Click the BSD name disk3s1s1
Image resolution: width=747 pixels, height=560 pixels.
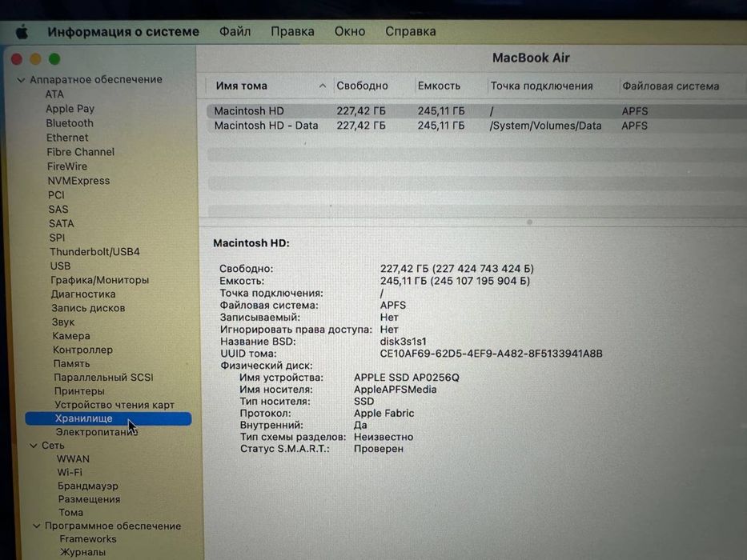coord(403,342)
